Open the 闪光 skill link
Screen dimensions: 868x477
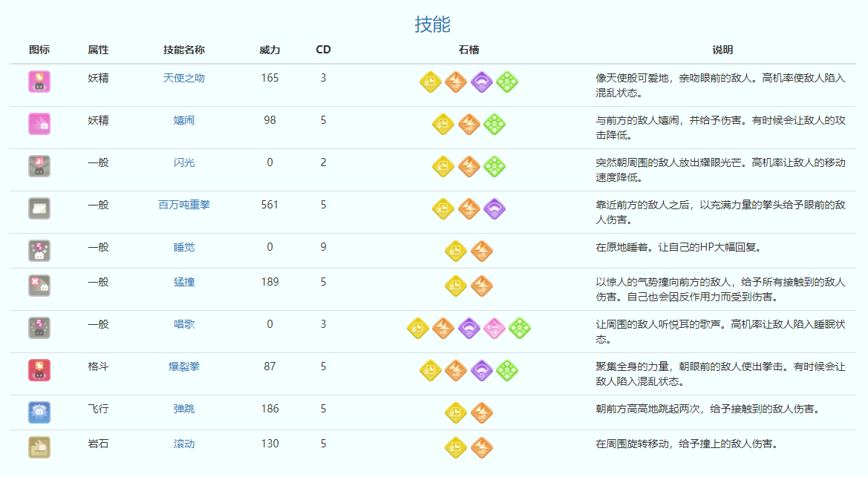(x=184, y=162)
